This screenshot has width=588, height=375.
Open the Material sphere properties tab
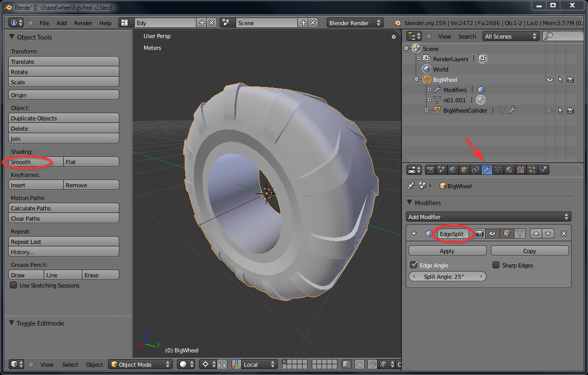tap(509, 170)
